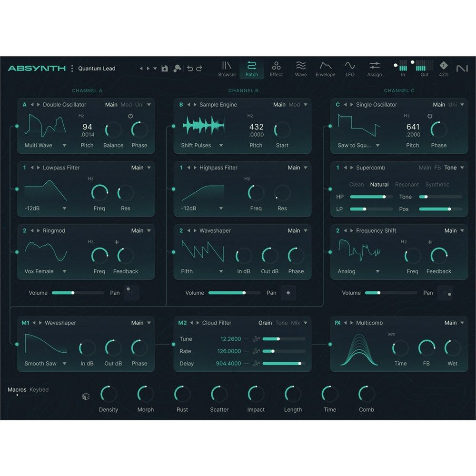Go to next preset arrow

point(148,69)
